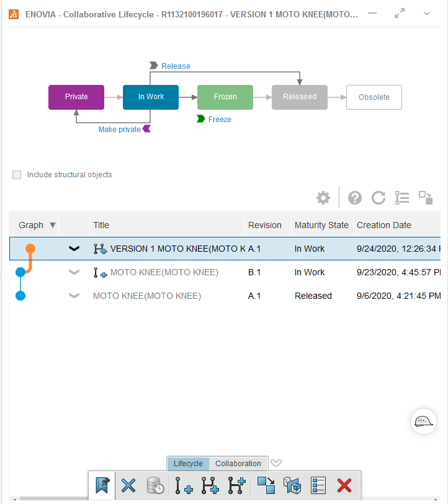Viewport: 448px width, 504px height.
Task: Open the widget menu chevron in title bar
Action: pyautogui.click(x=427, y=14)
